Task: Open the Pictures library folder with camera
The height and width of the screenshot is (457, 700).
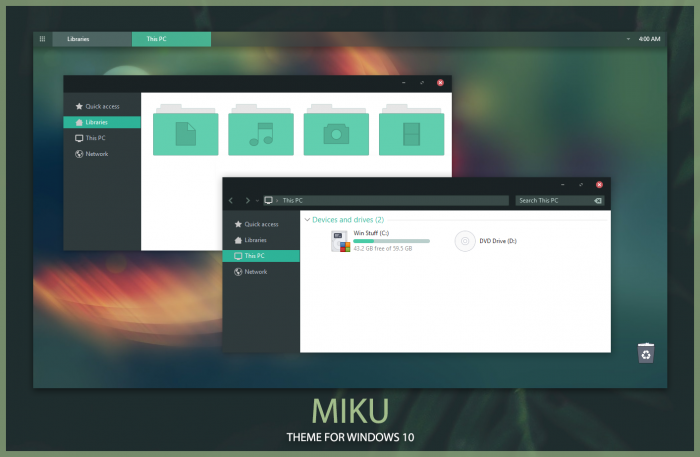Action: coord(336,130)
